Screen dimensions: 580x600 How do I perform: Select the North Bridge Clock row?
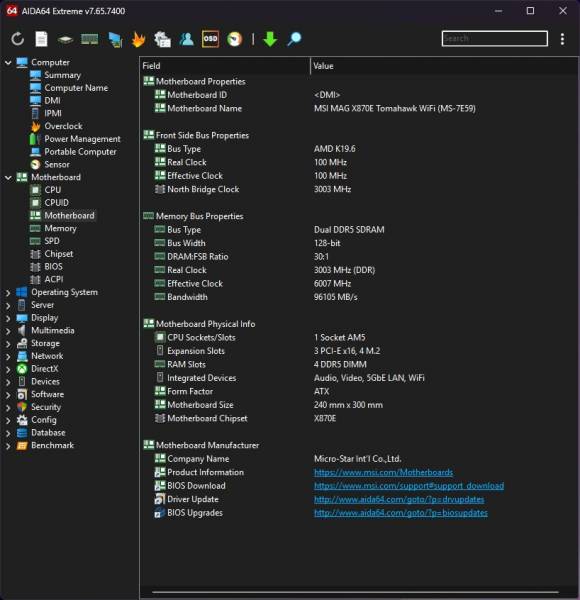(x=359, y=189)
